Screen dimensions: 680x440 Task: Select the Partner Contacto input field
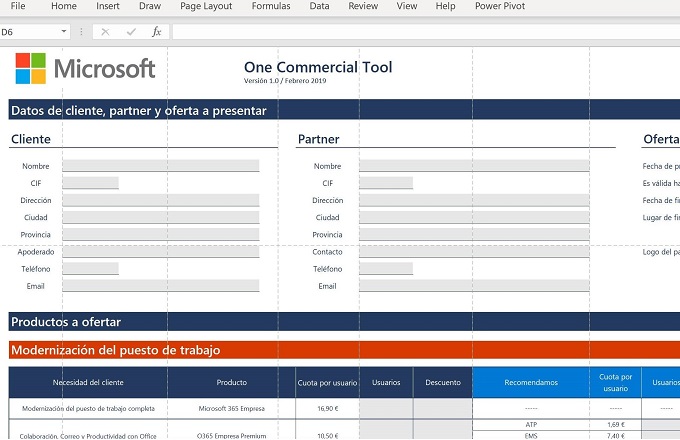pos(474,251)
